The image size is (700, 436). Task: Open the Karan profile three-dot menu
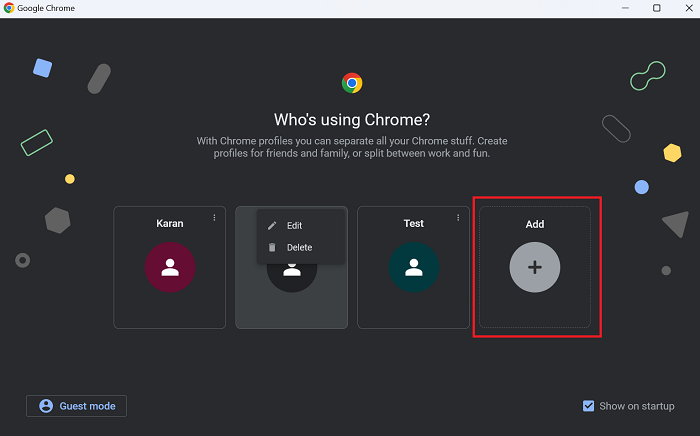click(x=214, y=218)
